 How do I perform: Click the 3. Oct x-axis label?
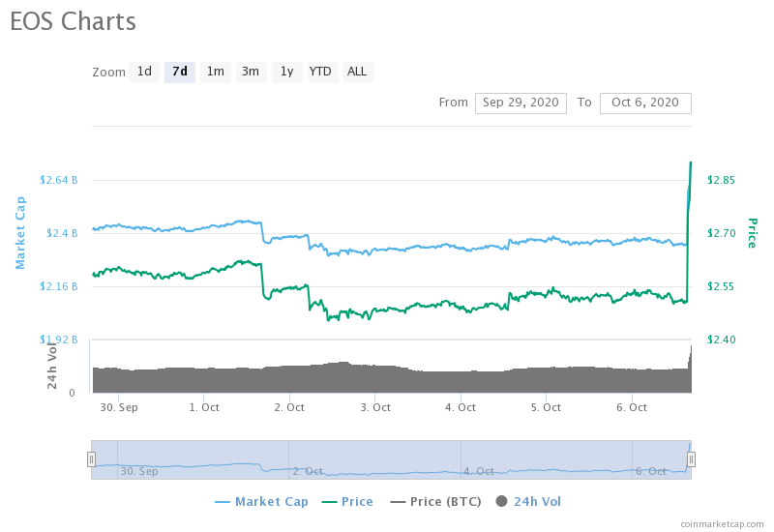click(x=375, y=407)
